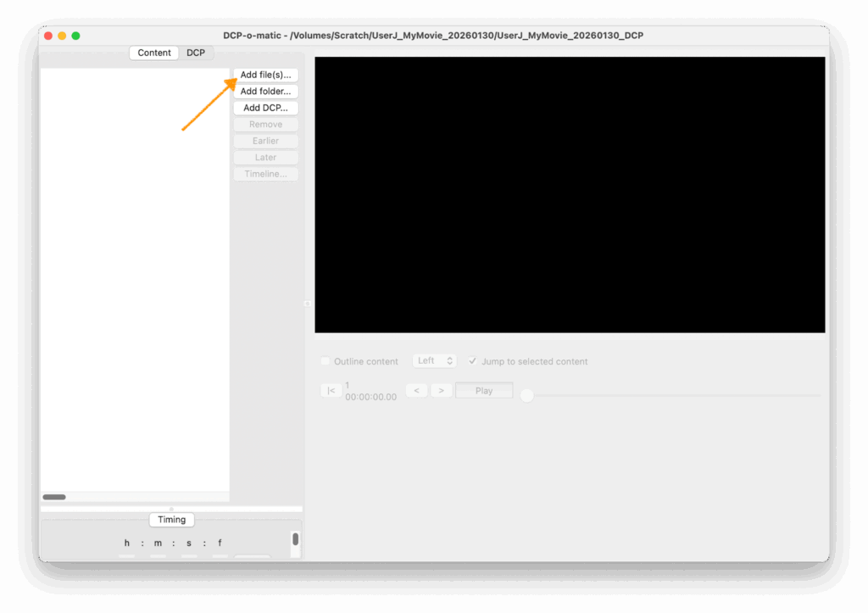Switch to the DCP tab
The width and height of the screenshot is (868, 613).
pyautogui.click(x=196, y=53)
